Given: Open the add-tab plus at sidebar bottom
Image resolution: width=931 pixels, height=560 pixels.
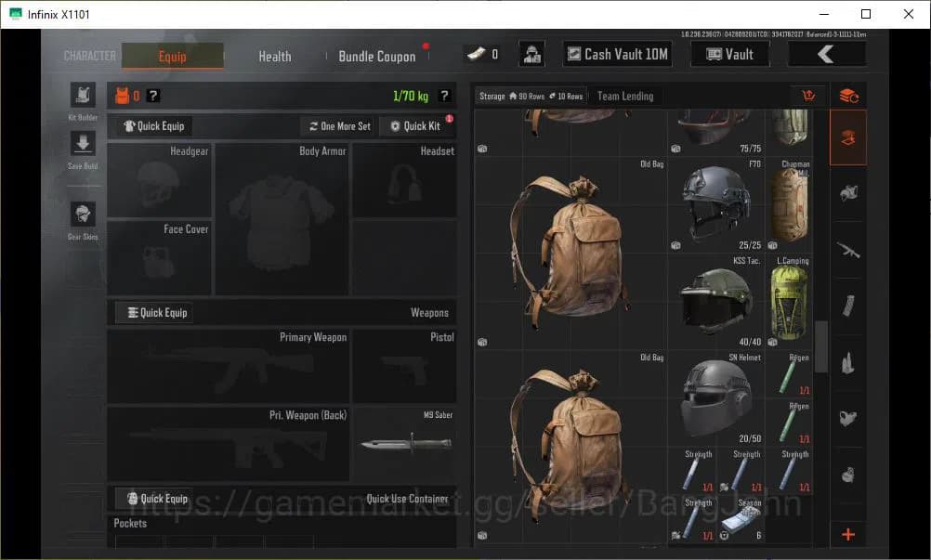Looking at the screenshot, I should pyautogui.click(x=846, y=535).
